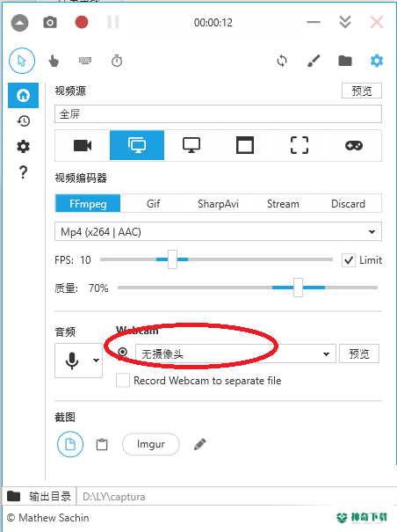Enable Record Webcam to separate file
397x532 pixels.
[123, 381]
